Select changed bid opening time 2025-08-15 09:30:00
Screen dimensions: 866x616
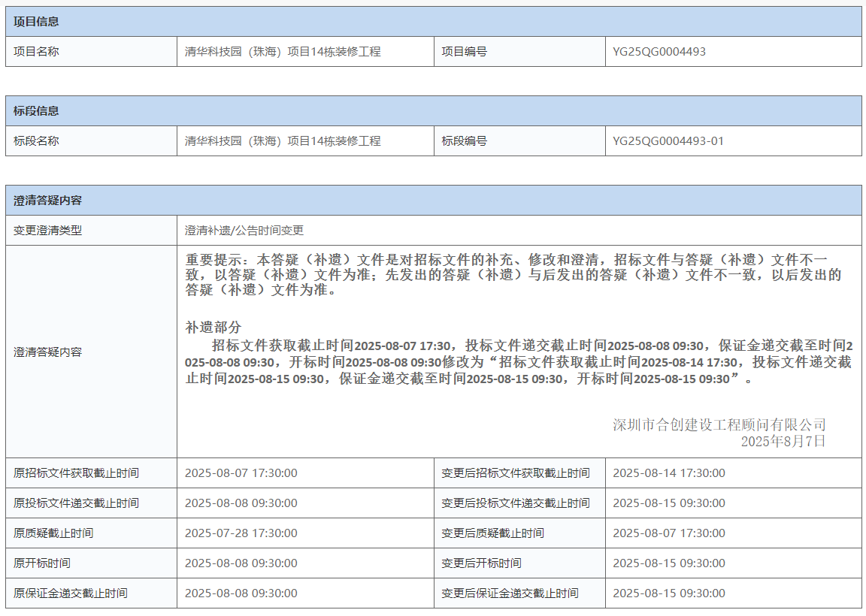pyautogui.click(x=669, y=563)
